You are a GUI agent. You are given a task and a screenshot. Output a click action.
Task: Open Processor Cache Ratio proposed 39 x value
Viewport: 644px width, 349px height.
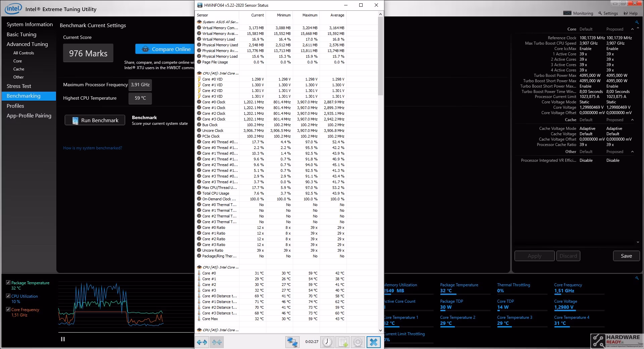(610, 145)
